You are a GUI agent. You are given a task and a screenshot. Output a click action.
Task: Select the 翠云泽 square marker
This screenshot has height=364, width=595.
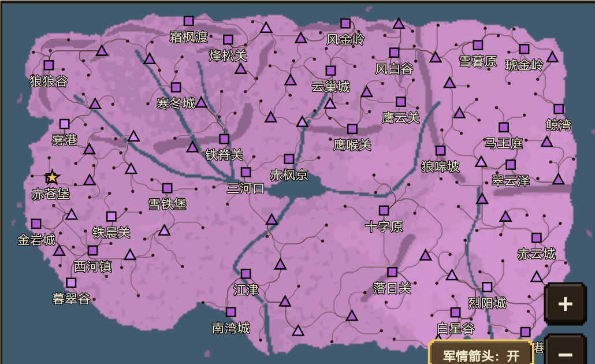point(511,164)
